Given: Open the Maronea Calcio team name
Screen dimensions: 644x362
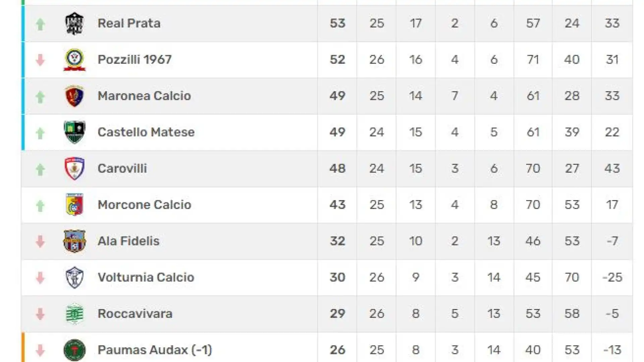Looking at the screenshot, I should pos(144,96).
